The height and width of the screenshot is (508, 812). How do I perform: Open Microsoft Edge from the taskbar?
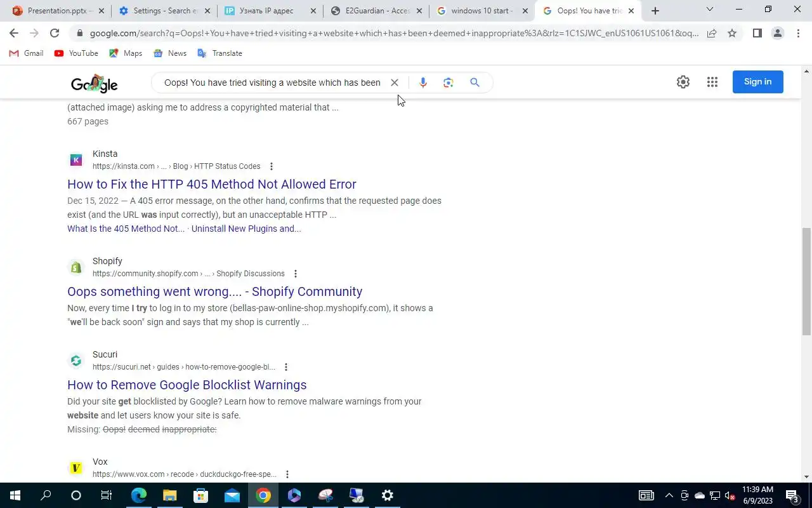[138, 495]
